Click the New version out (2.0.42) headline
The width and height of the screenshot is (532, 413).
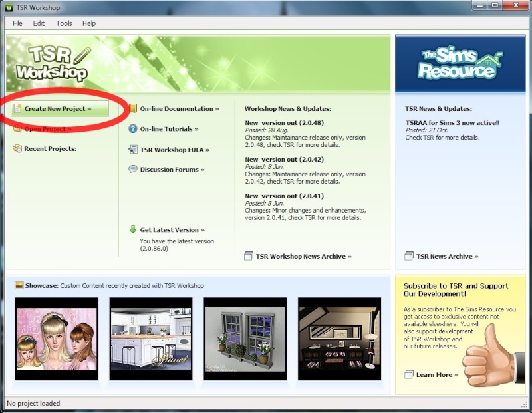284,159
